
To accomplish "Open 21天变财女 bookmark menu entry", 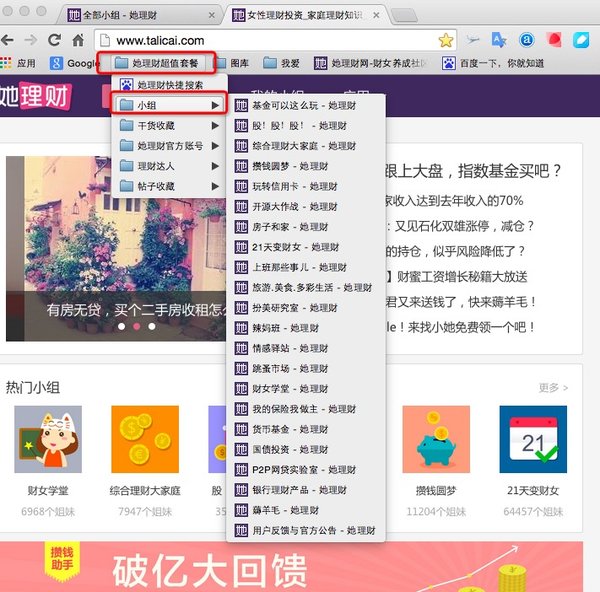I will click(x=305, y=247).
